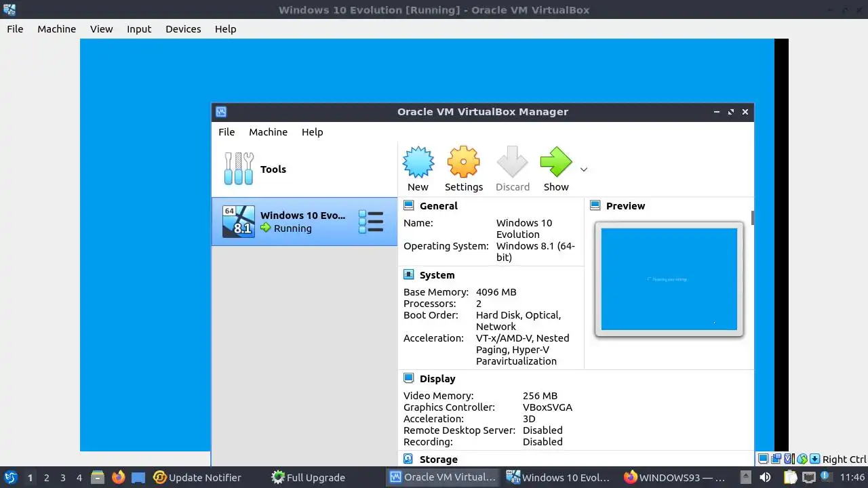Open Settings gear icon in VirtualBox Manager
The height and width of the screenshot is (488, 868).
point(464,163)
